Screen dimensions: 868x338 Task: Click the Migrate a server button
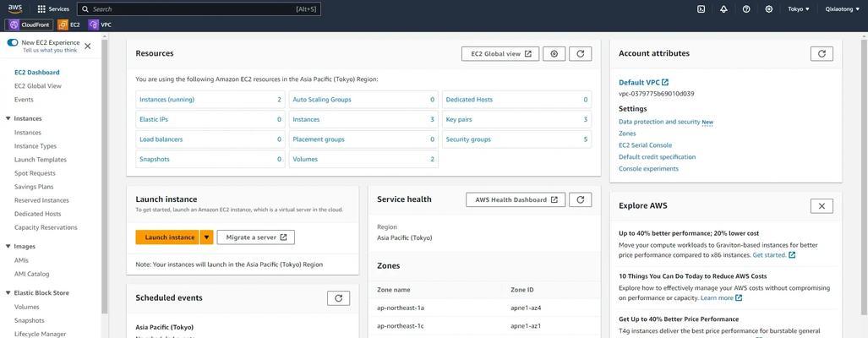click(256, 237)
